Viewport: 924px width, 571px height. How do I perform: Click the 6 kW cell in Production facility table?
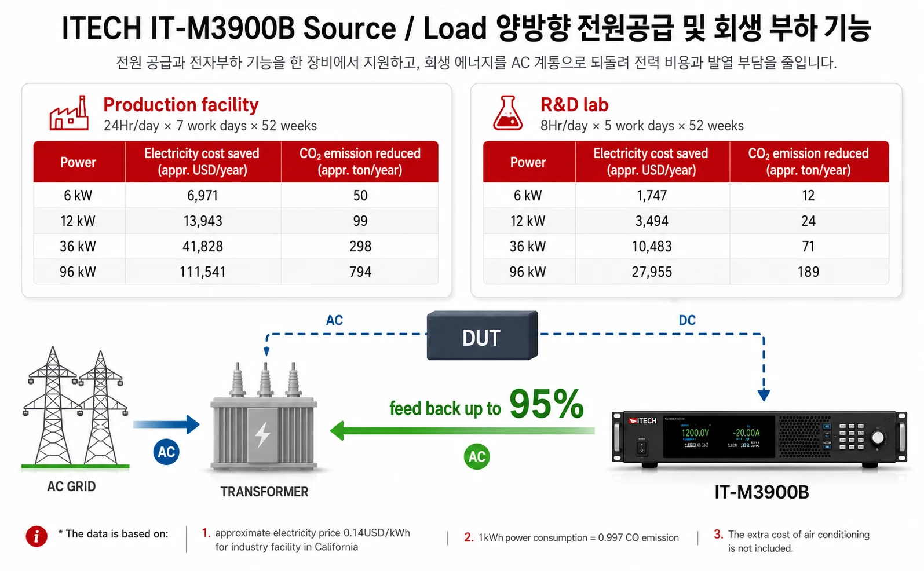(78, 196)
